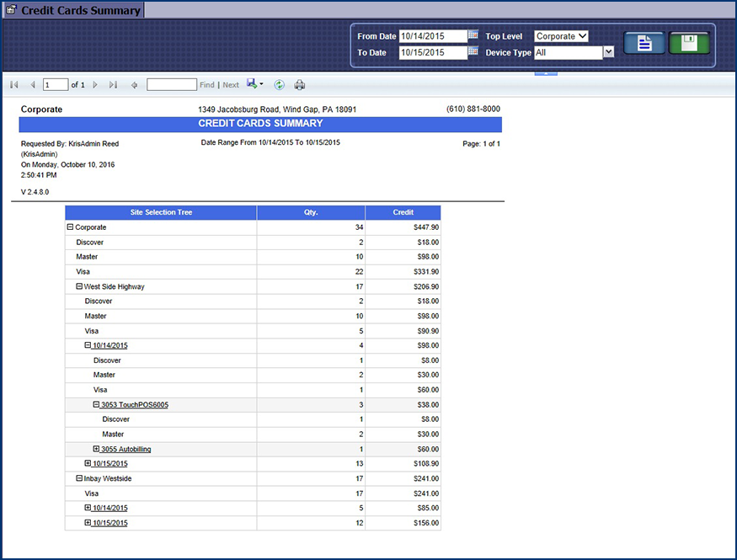Print the report using printer icon
This screenshot has width=737, height=560.
299,85
